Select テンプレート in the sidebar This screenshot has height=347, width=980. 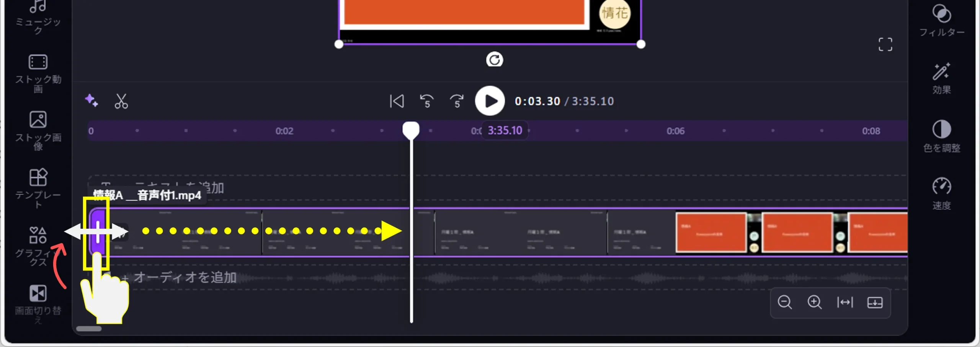tap(38, 188)
